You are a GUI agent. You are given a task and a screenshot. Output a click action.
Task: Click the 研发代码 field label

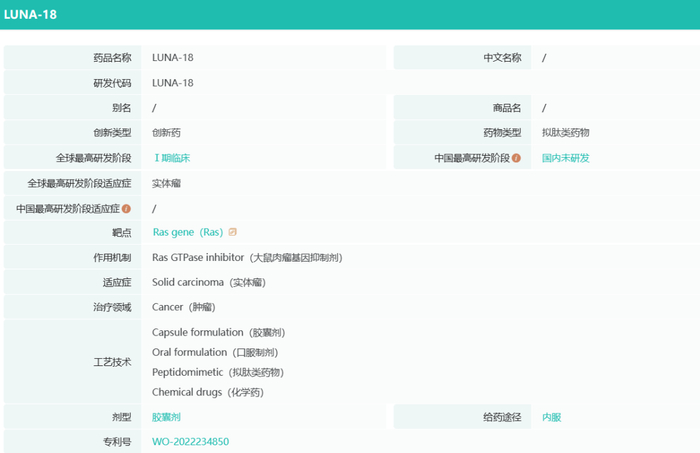pyautogui.click(x=112, y=83)
